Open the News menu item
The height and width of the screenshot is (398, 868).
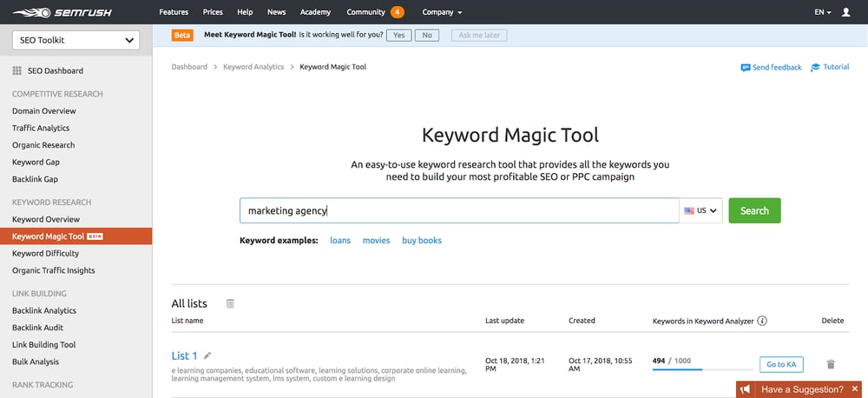(276, 12)
